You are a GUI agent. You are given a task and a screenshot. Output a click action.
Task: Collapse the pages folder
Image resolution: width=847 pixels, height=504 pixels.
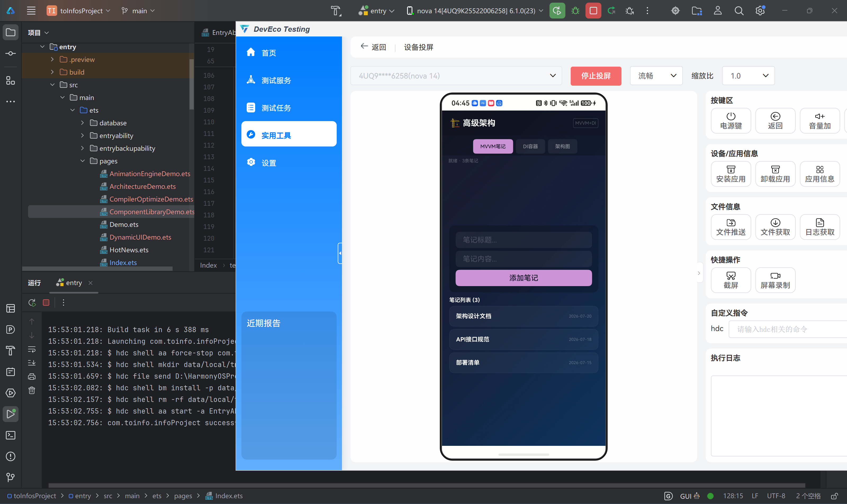[82, 161]
